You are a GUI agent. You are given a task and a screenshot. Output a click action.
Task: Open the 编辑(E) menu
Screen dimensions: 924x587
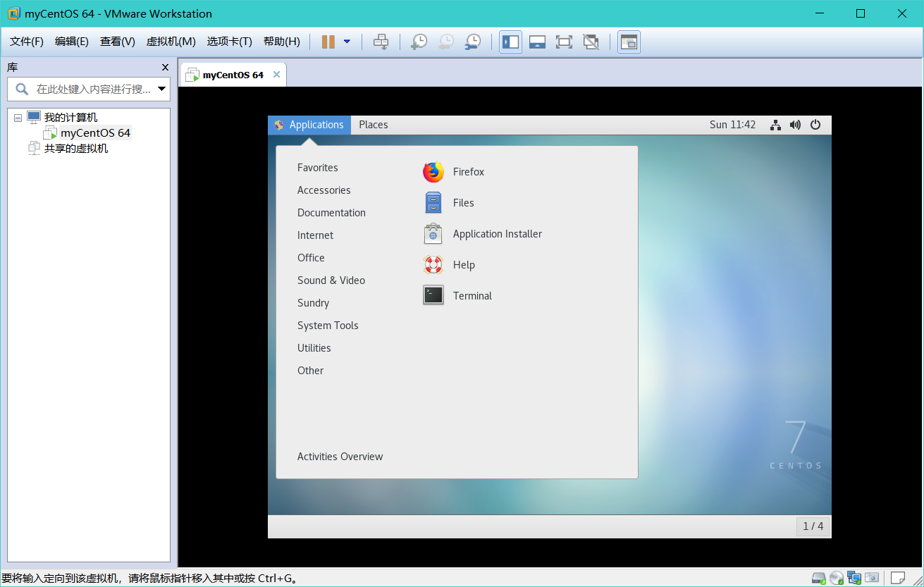click(x=72, y=42)
